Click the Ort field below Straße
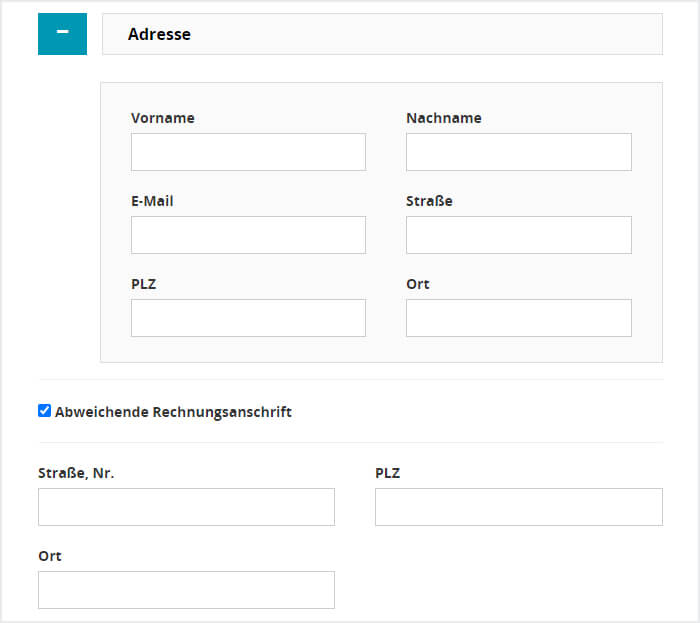Viewport: 700px width, 623px height. tap(519, 318)
